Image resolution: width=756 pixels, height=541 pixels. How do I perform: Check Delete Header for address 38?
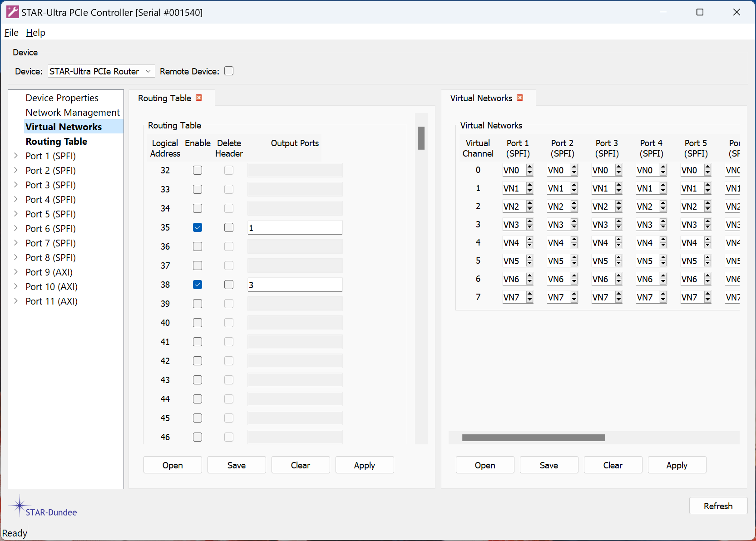tap(229, 285)
